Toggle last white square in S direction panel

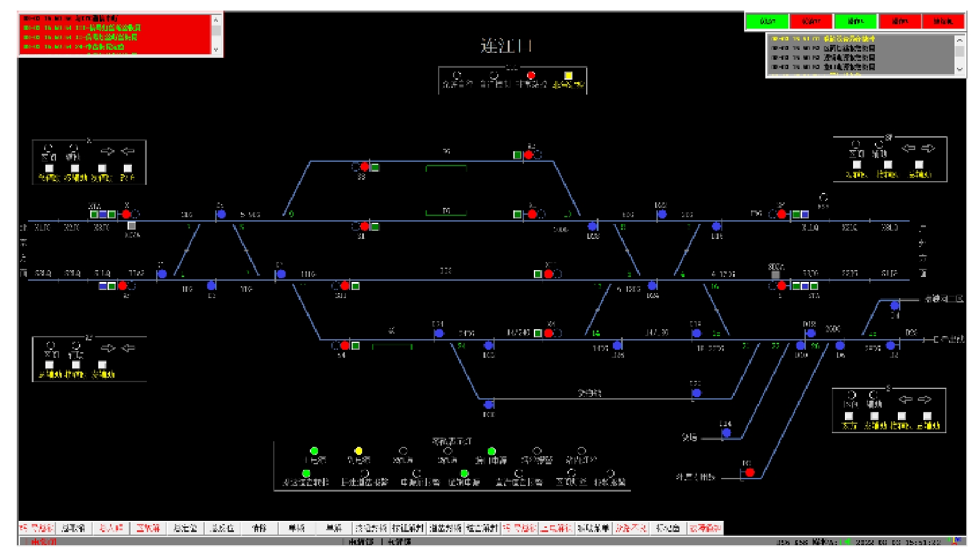pos(927,416)
